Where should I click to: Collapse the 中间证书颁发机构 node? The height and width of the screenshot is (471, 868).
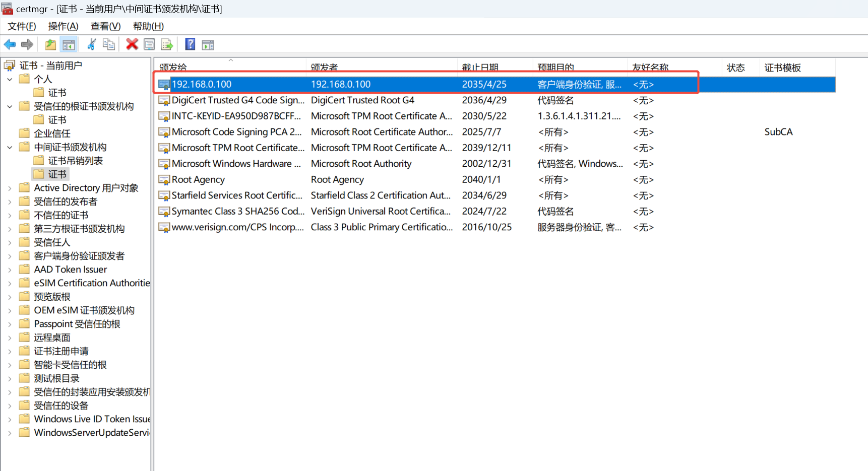coord(10,147)
